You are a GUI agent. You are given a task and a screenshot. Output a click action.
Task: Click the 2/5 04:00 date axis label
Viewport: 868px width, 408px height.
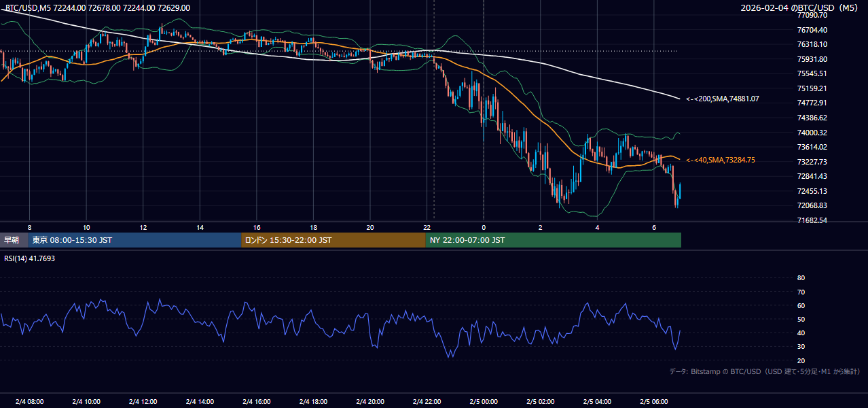click(598, 401)
